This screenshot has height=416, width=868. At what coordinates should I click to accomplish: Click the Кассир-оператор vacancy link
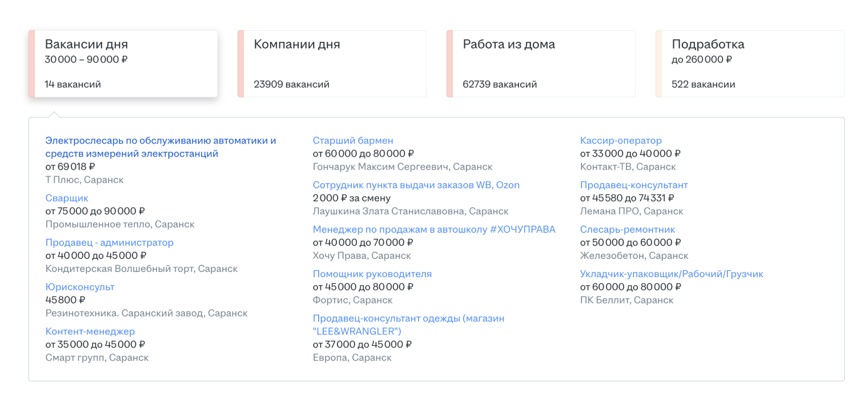click(x=621, y=141)
